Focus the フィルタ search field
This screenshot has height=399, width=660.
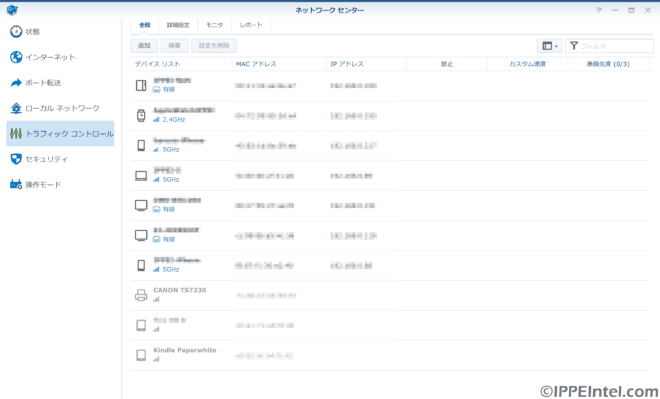coord(609,46)
